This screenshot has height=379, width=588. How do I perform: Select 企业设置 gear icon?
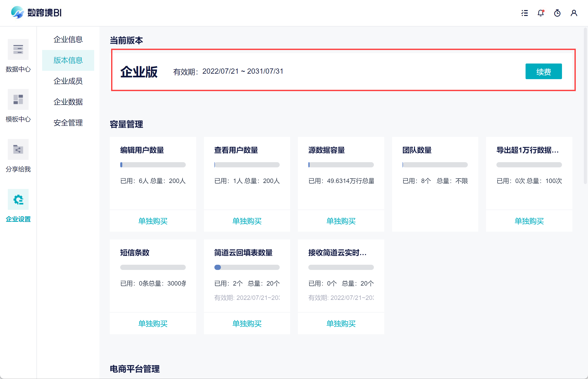(x=18, y=199)
